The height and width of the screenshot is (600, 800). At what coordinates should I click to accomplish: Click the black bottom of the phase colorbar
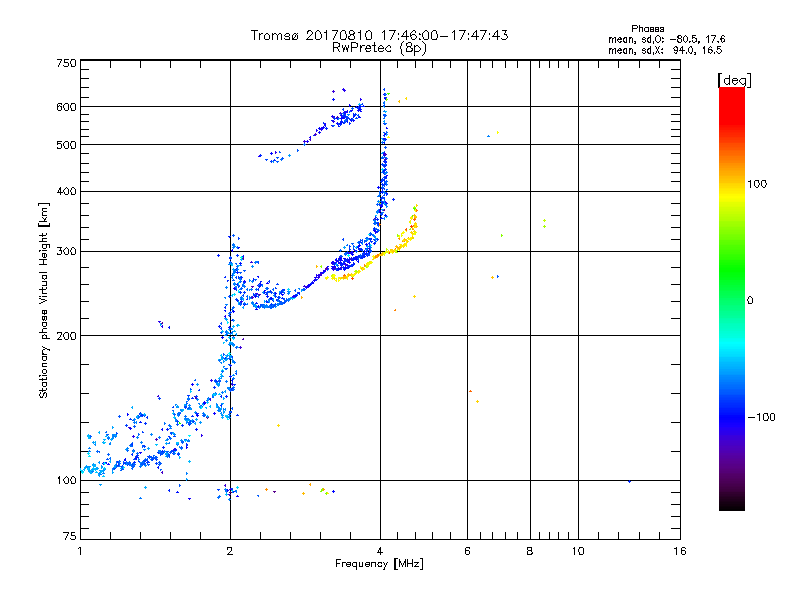[732, 503]
